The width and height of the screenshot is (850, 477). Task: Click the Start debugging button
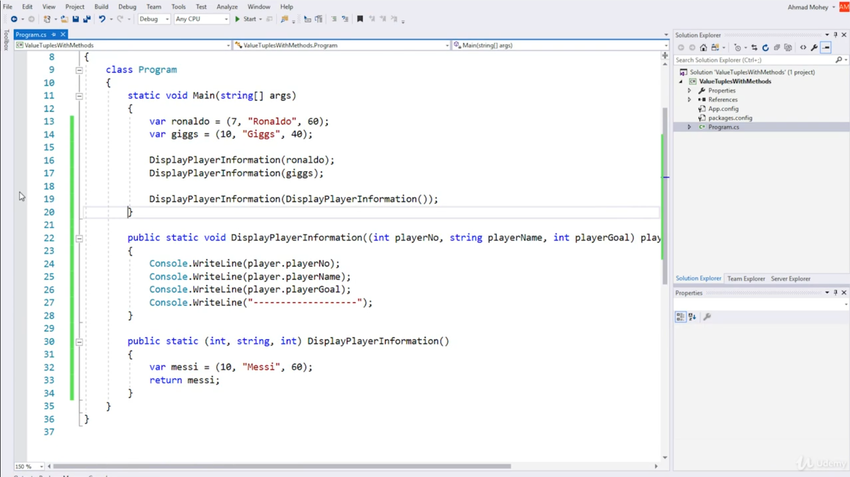click(x=246, y=19)
